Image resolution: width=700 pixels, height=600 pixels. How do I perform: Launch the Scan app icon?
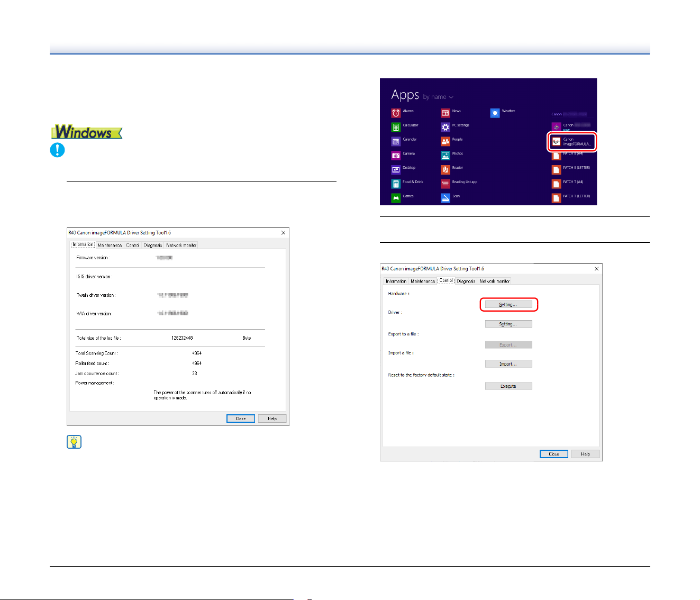click(446, 198)
